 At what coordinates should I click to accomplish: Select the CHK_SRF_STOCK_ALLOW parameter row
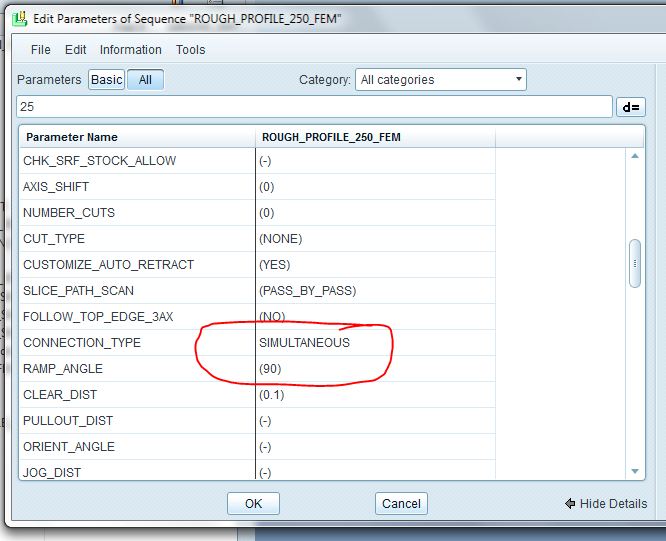coord(257,161)
